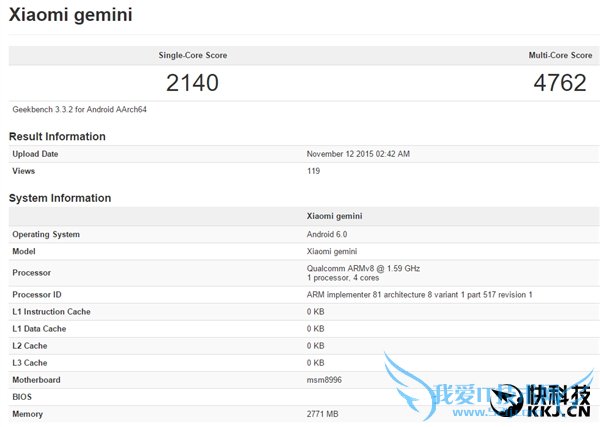Click the Motherboard row label

pyautogui.click(x=36, y=380)
